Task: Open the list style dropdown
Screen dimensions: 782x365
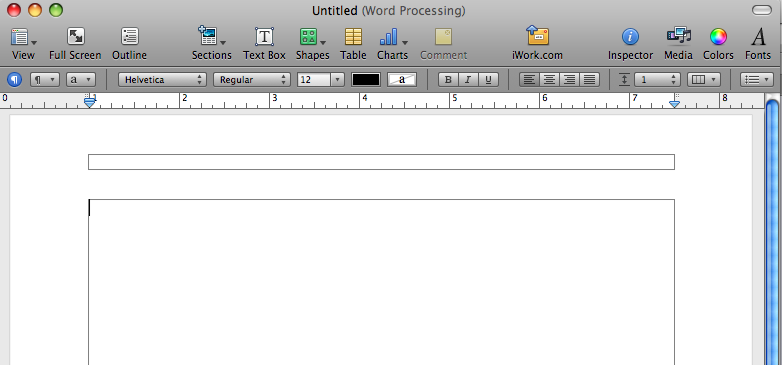Action: coord(757,80)
